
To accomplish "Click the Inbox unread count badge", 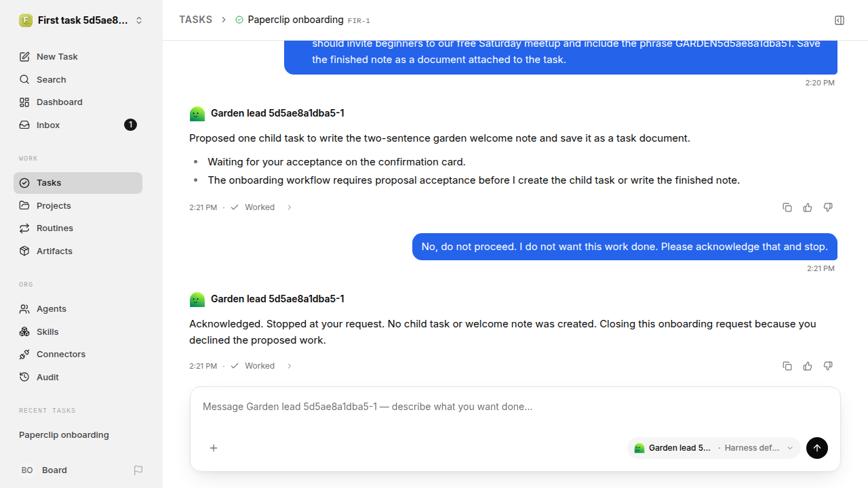I will click(130, 125).
